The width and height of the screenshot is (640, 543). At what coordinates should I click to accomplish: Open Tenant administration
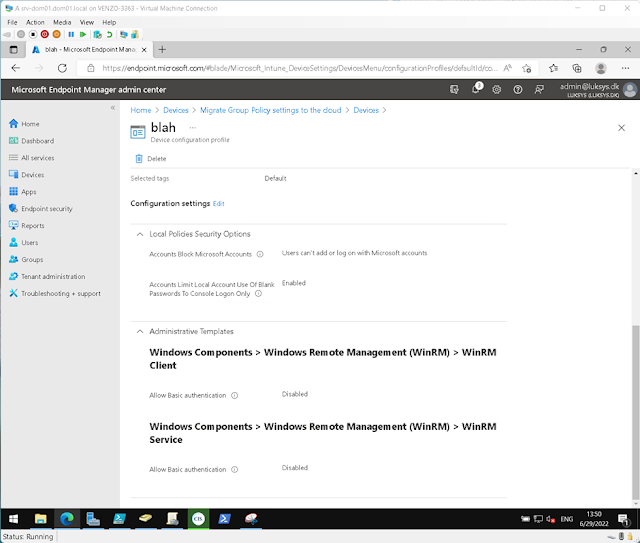tap(53, 276)
